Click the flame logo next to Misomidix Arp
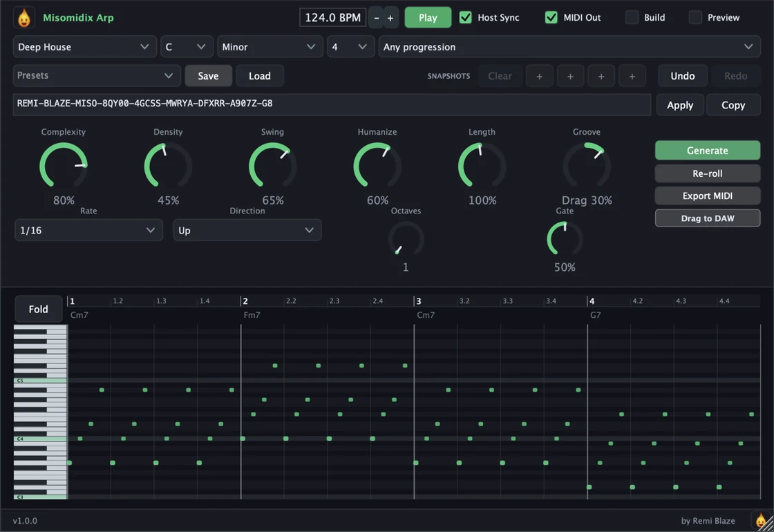The height and width of the screenshot is (532, 774). [23, 18]
